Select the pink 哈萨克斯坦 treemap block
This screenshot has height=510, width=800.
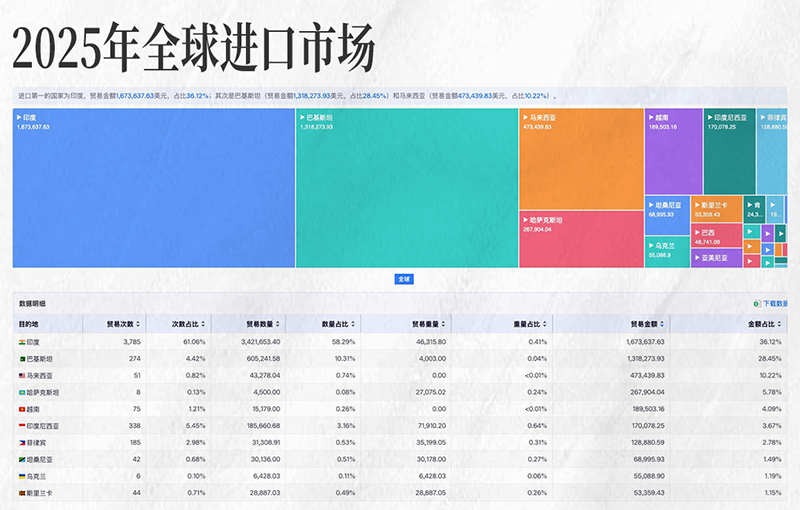pyautogui.click(x=580, y=242)
